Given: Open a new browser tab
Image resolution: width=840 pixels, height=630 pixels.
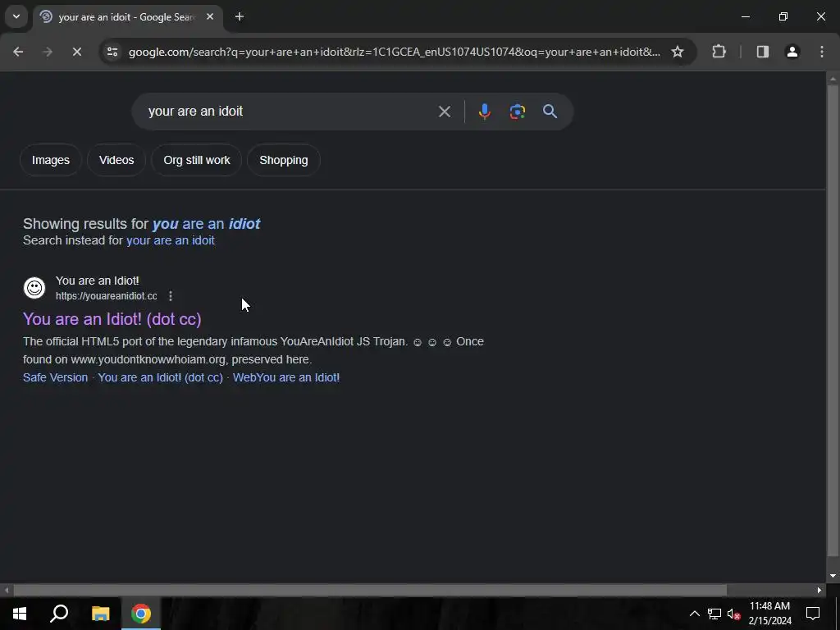Looking at the screenshot, I should (x=240, y=16).
